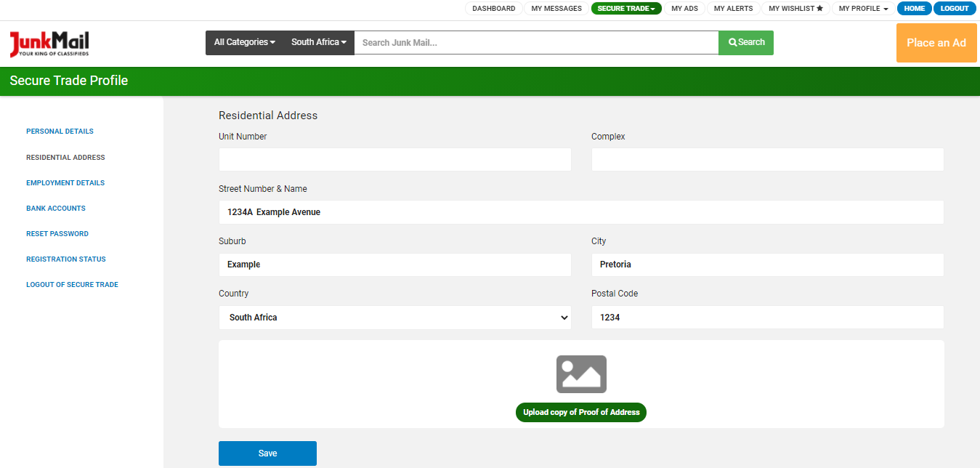Open the BANK ACCOUNTS sidebar link
Viewport: 980px width, 468px height.
[x=55, y=208]
